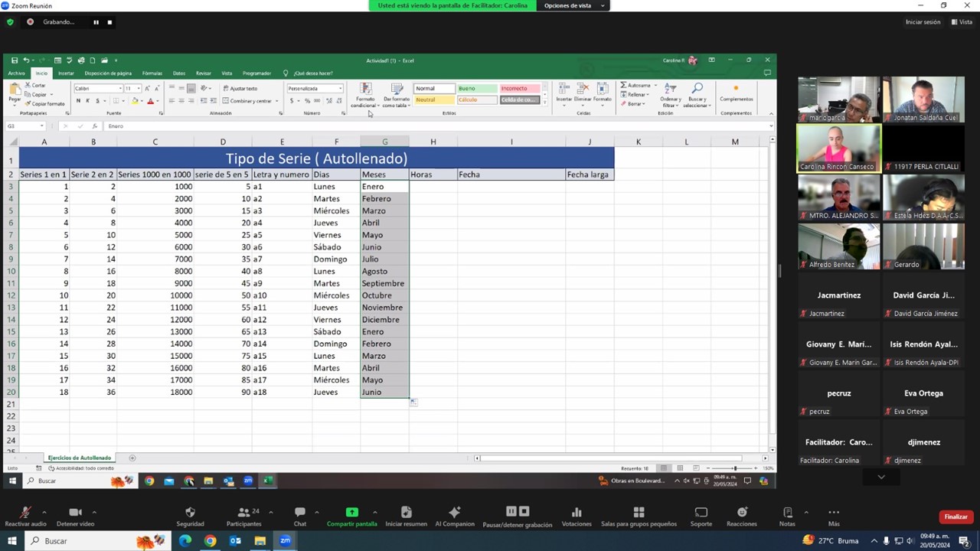Screen dimensions: 980x551
Task: Toggle bold formatting (N) in Fuente
Action: coord(78,101)
